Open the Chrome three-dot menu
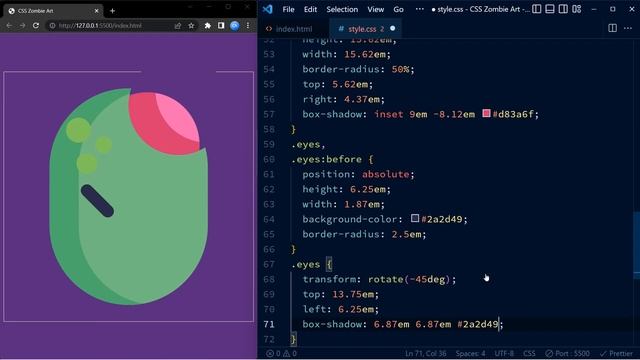The width and height of the screenshot is (640, 360). pyautogui.click(x=248, y=26)
